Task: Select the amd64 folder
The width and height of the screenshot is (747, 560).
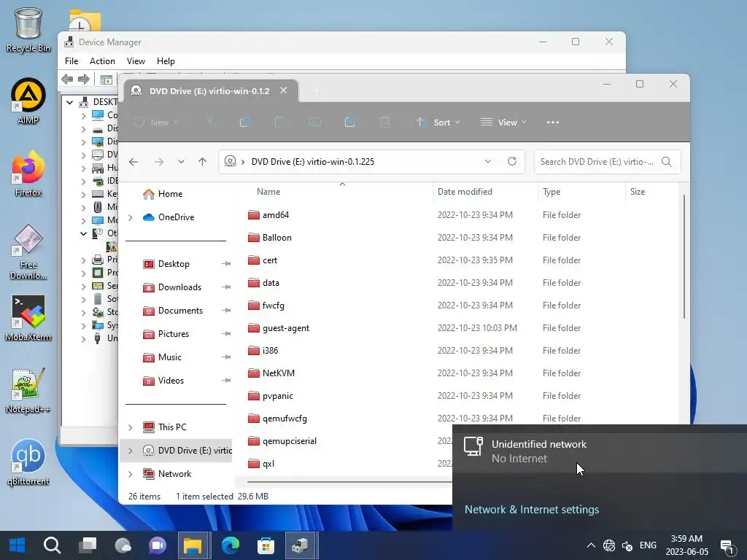Action: coord(276,215)
